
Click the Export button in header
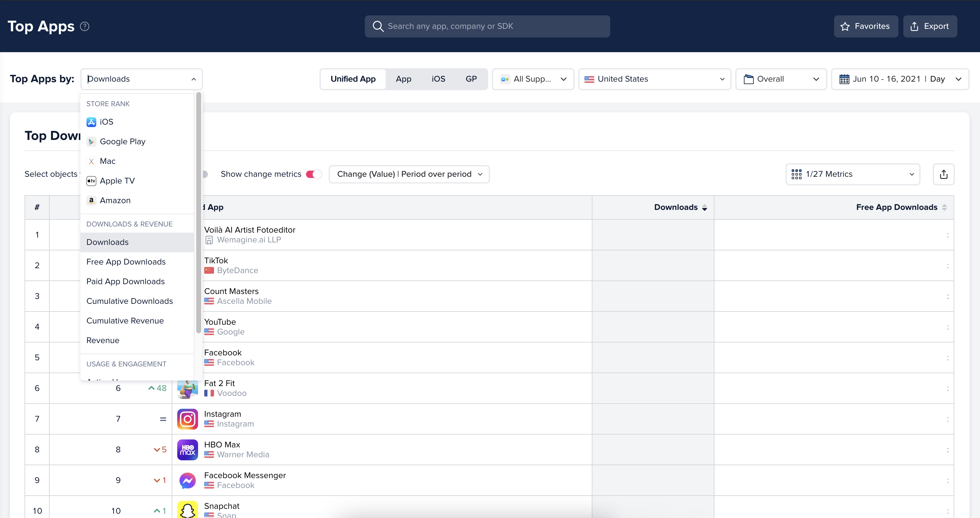[929, 26]
